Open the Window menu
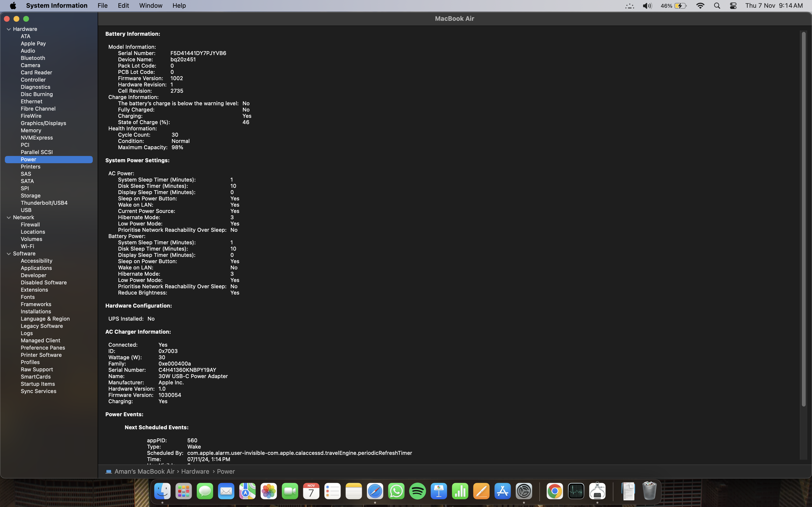This screenshot has width=812, height=507. pyautogui.click(x=151, y=6)
